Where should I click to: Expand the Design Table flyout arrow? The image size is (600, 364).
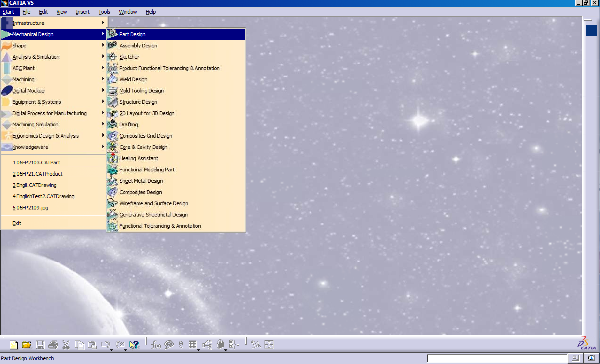pos(199,350)
